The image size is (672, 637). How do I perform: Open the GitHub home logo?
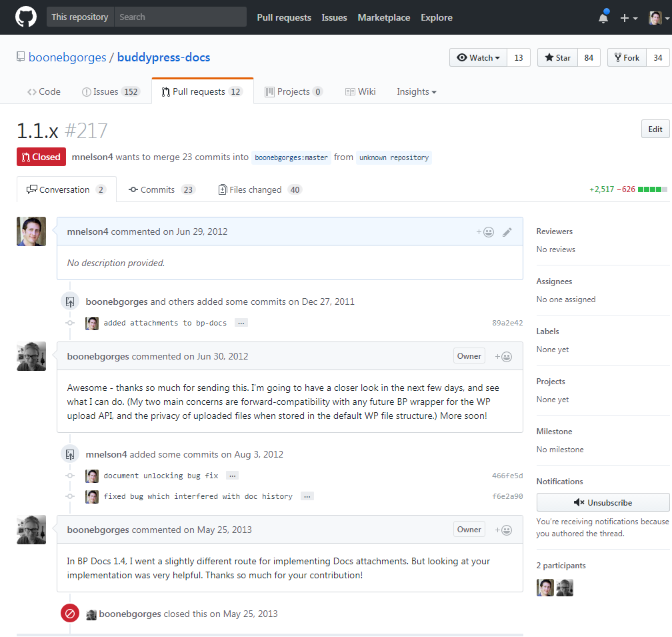click(26, 17)
